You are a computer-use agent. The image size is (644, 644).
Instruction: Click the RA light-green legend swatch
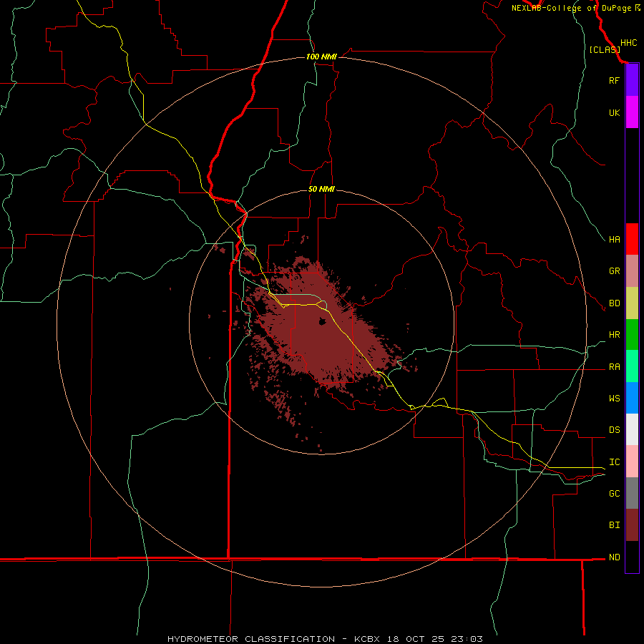point(632,366)
